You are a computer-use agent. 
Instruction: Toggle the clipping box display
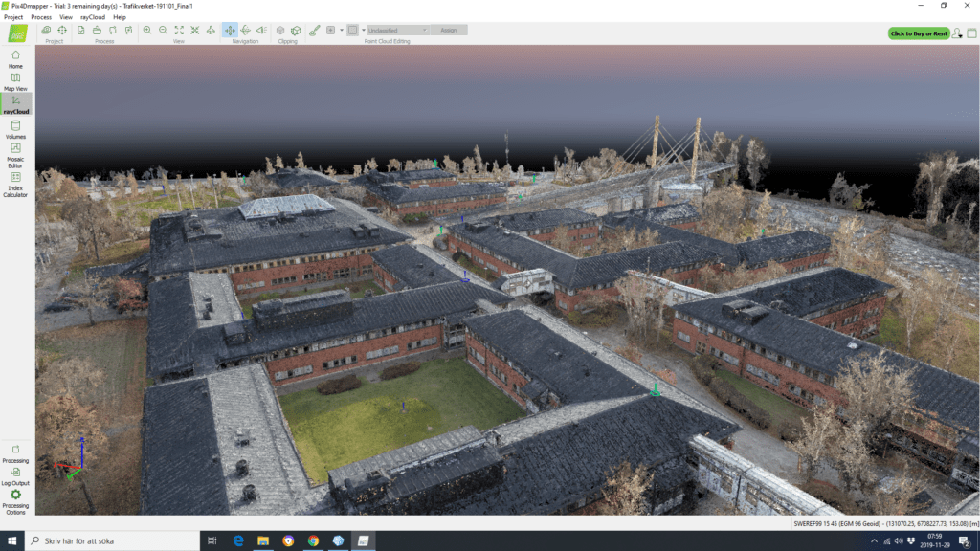[x=280, y=30]
